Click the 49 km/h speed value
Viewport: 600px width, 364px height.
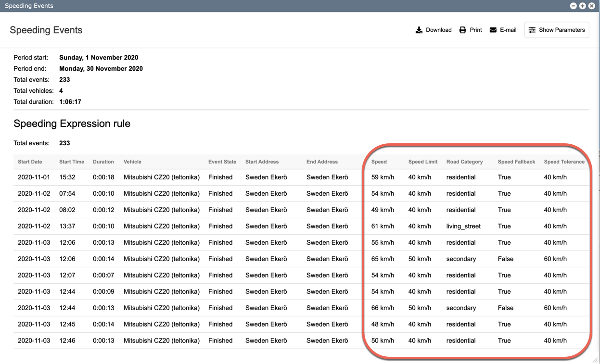tap(383, 210)
